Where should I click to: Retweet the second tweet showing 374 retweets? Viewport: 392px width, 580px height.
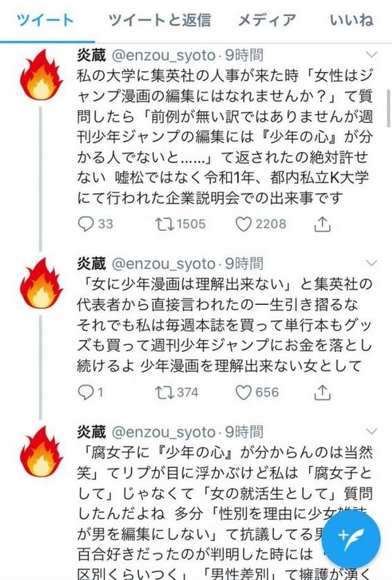click(177, 392)
